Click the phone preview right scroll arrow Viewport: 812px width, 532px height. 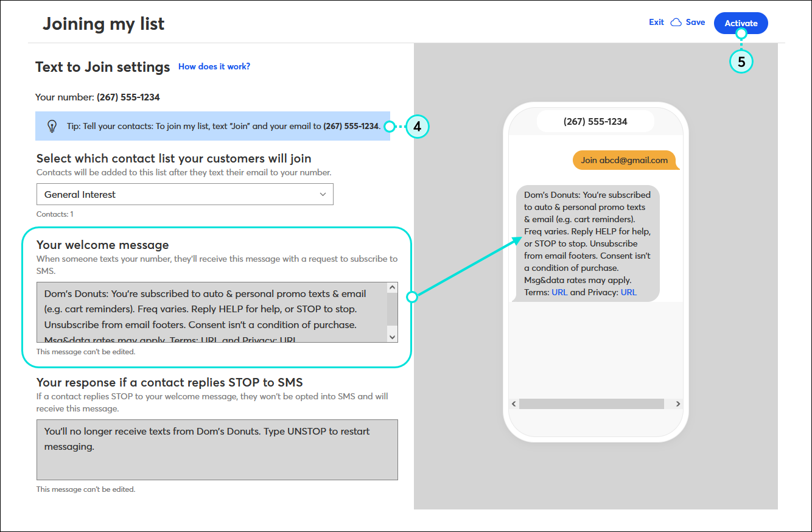(678, 404)
